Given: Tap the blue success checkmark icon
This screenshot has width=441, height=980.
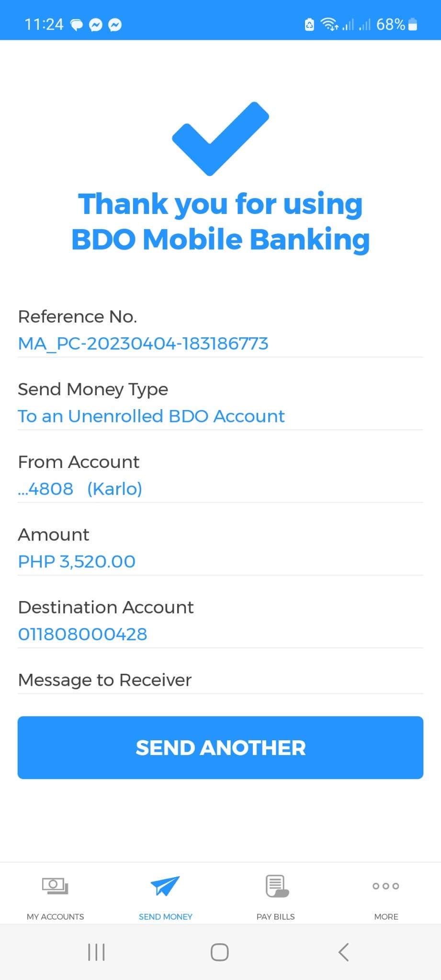Looking at the screenshot, I should pyautogui.click(x=220, y=138).
